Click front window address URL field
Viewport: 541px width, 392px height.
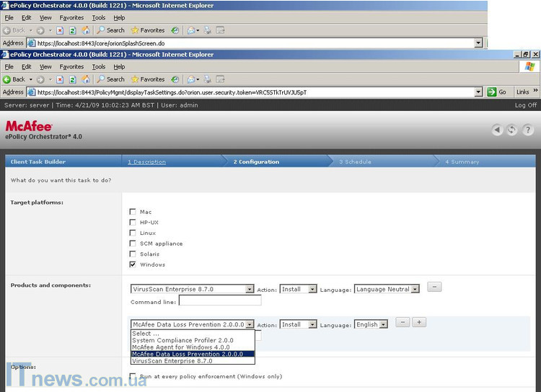tap(255, 92)
